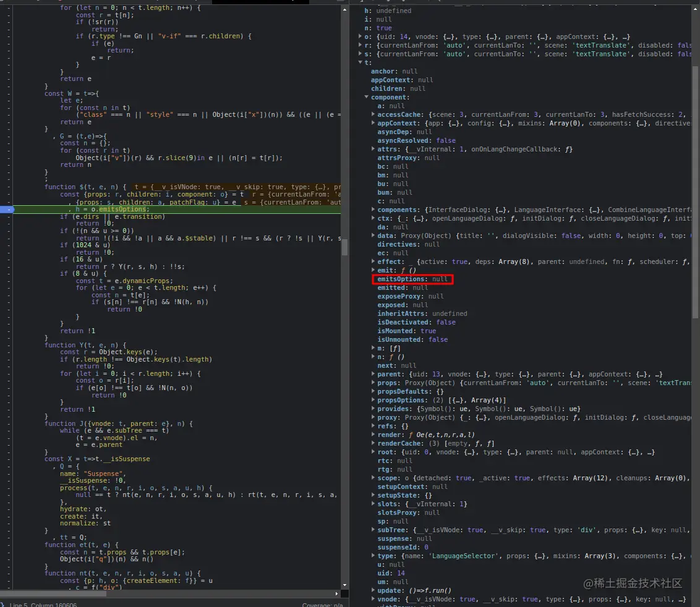The width and height of the screenshot is (700, 607).
Task: Click the horizontal scrollbar right arrow
Action: tap(336, 593)
